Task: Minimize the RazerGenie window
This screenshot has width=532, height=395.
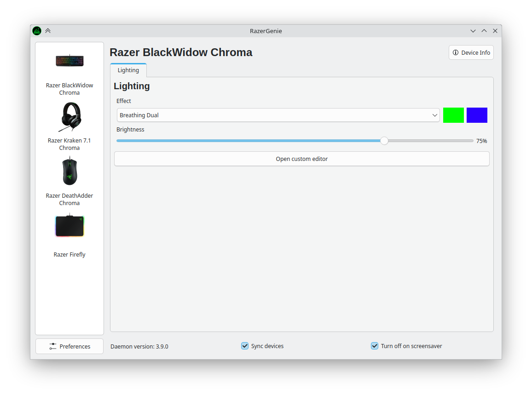Action: 473,31
